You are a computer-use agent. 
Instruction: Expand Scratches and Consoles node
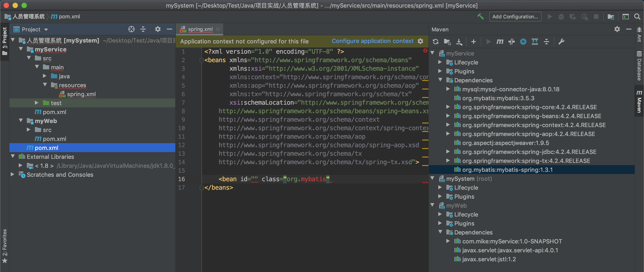[13, 174]
